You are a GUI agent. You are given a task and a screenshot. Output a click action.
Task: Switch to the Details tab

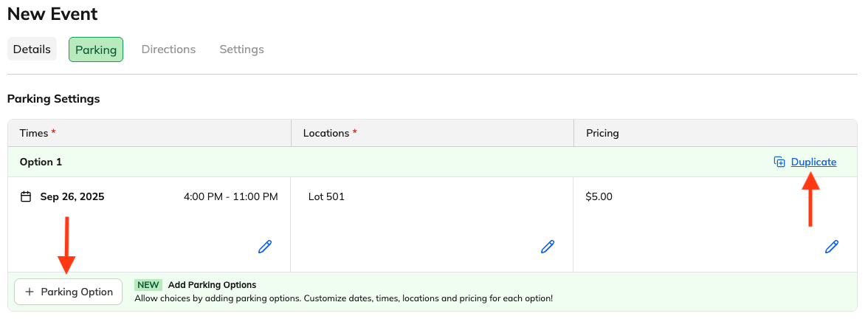[32, 49]
